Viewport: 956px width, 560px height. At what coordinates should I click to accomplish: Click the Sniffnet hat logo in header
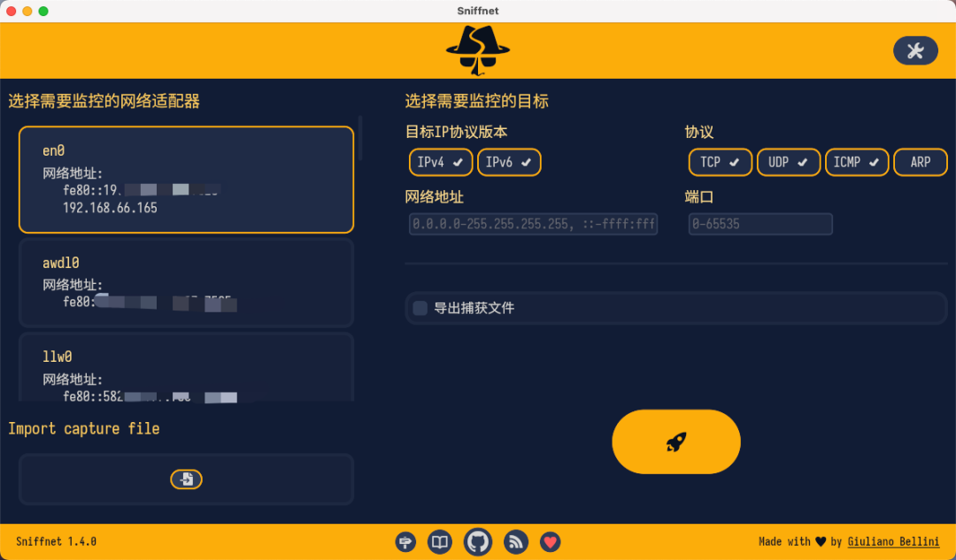478,50
